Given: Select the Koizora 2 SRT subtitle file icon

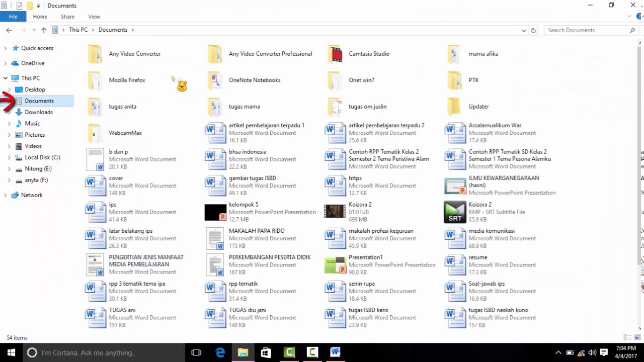Looking at the screenshot, I should [455, 212].
